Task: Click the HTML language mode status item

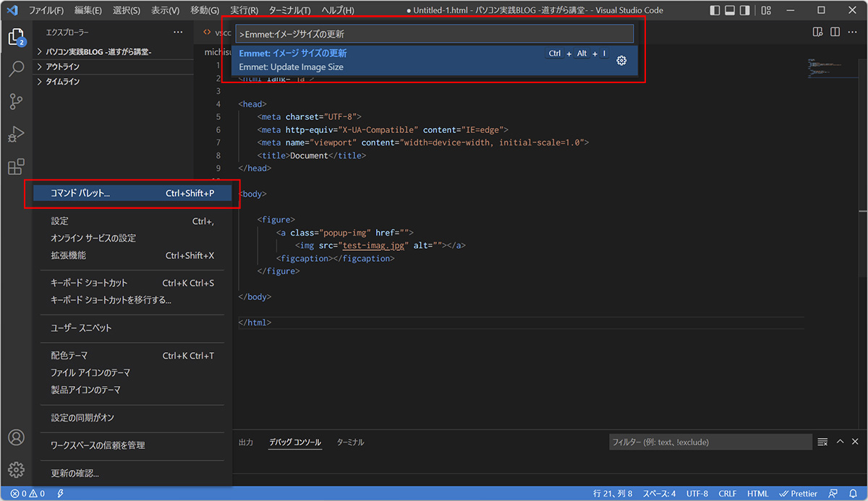Action: [758, 494]
